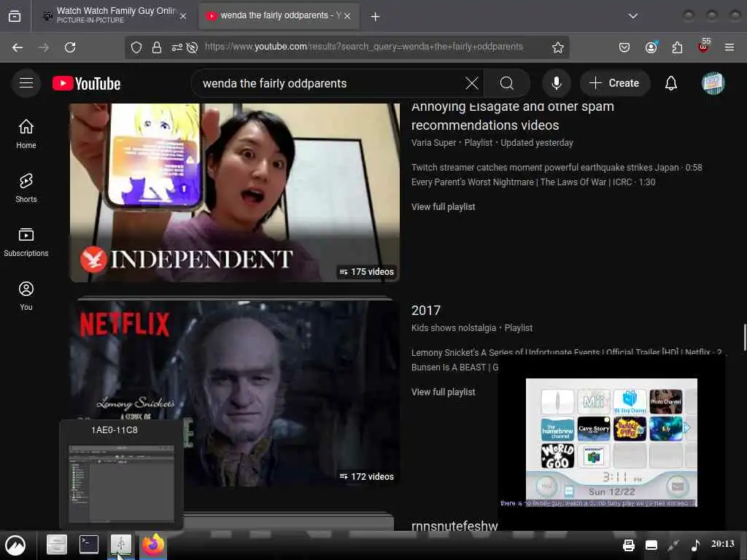Click the magnifier search button
Screen dimensions: 747x560
coord(507,83)
